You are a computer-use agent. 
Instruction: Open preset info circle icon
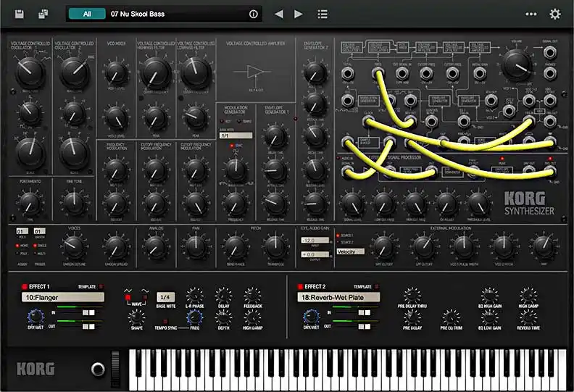pyautogui.click(x=254, y=14)
